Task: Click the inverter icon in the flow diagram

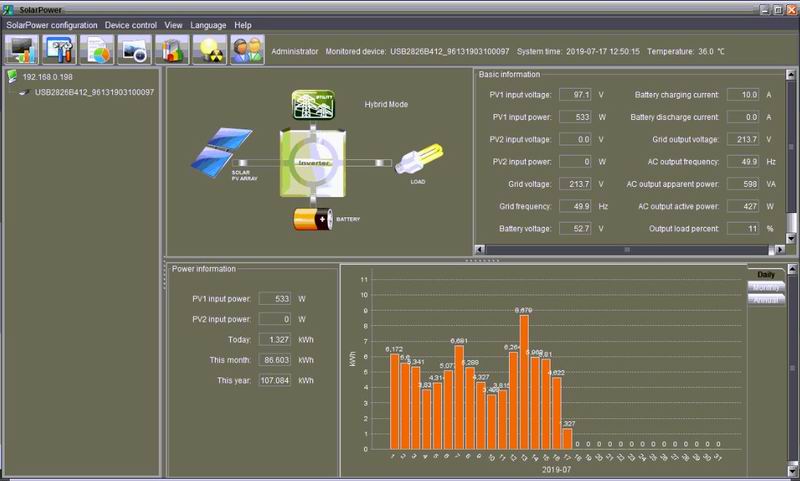Action: click(313, 163)
